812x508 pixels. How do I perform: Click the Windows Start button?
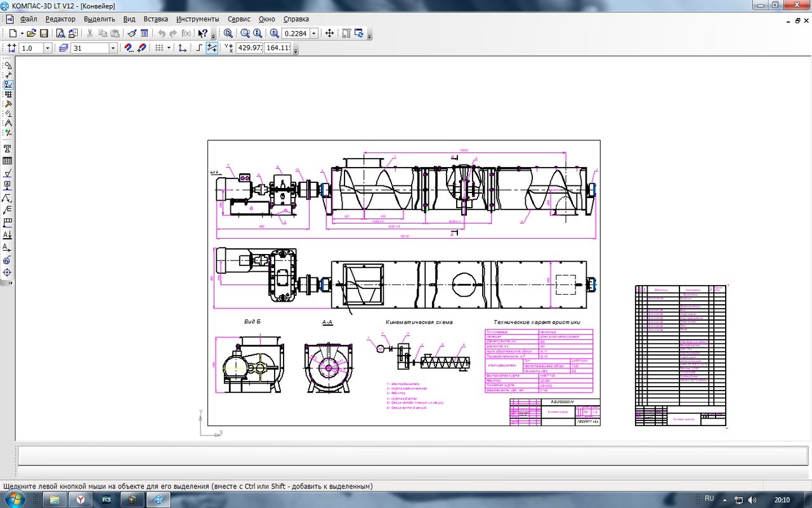tap(14, 499)
